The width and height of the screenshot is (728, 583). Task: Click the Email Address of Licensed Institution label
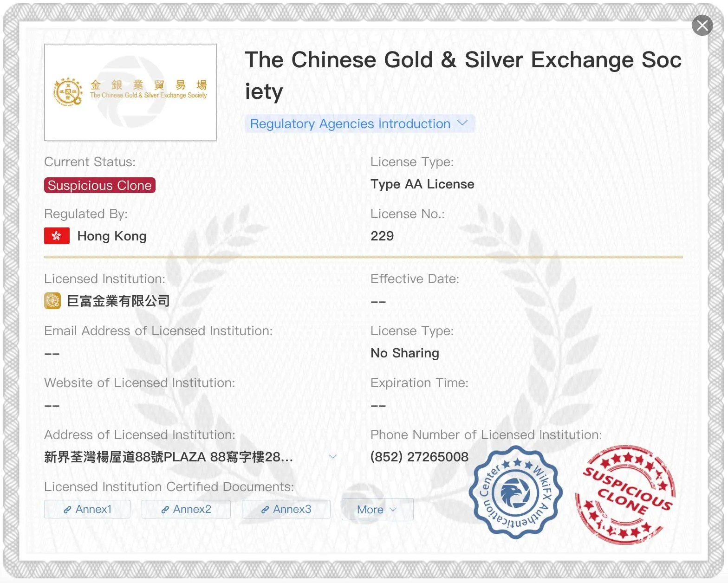(x=158, y=330)
